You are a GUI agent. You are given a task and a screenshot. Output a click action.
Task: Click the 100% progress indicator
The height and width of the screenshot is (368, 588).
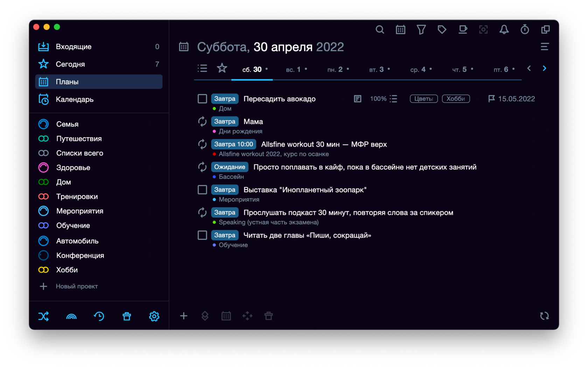(378, 99)
